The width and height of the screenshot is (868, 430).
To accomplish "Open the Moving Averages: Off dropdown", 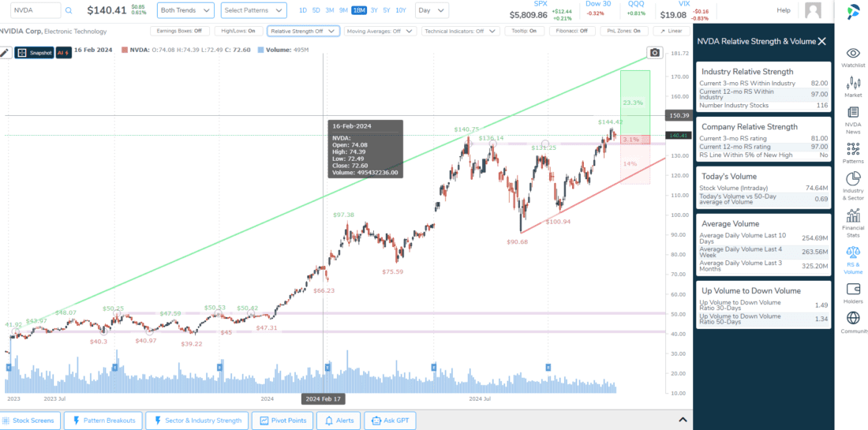I will pyautogui.click(x=380, y=31).
